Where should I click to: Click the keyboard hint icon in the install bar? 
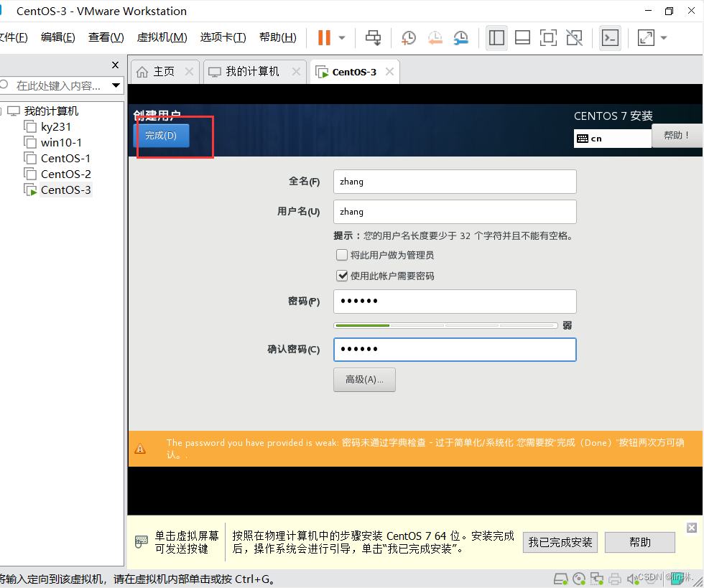click(142, 541)
